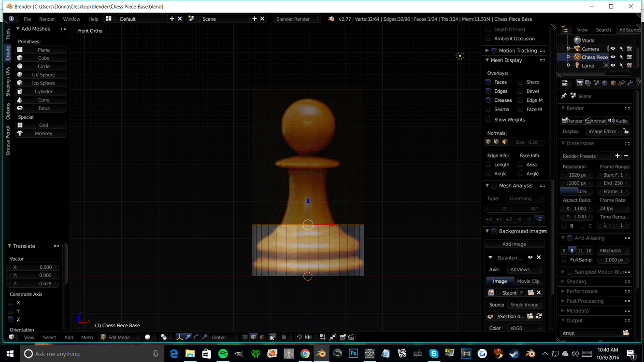Add a Monkey mesh primitive
644x362 pixels.
click(x=43, y=133)
